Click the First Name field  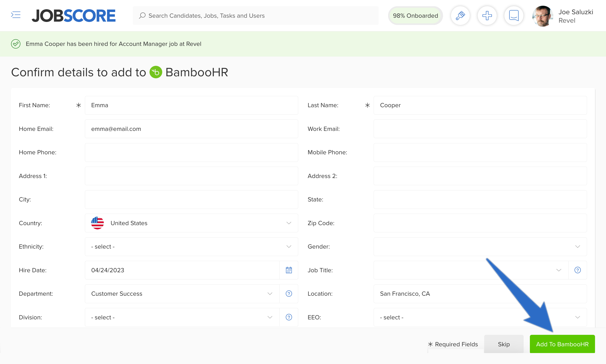tap(191, 105)
